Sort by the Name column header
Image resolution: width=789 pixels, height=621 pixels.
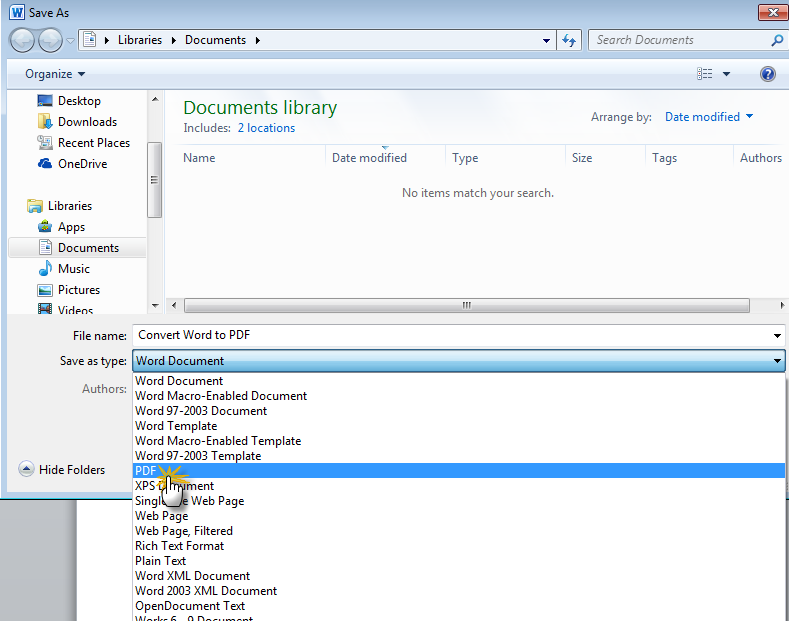199,158
